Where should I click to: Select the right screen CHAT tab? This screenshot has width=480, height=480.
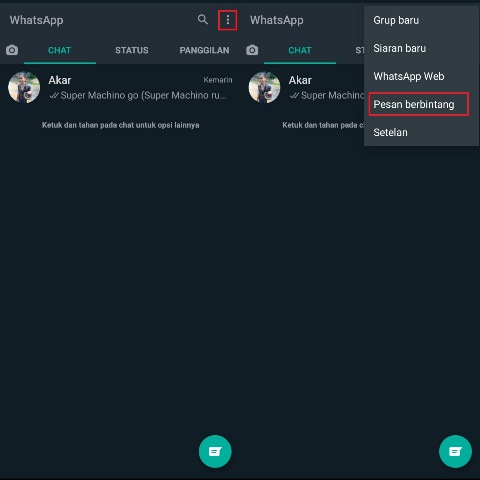(300, 50)
